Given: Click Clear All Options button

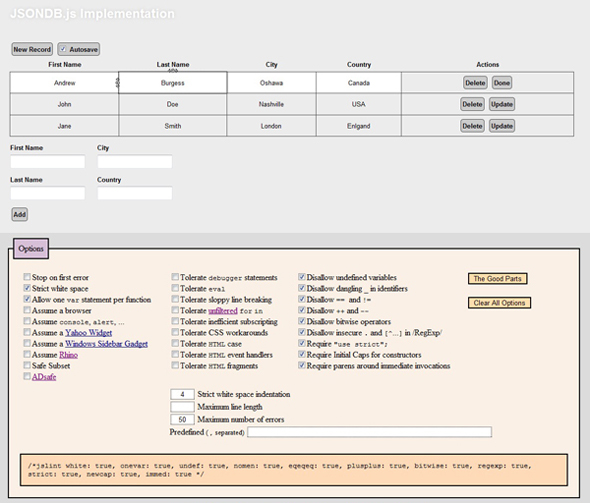Looking at the screenshot, I should coord(499,303).
